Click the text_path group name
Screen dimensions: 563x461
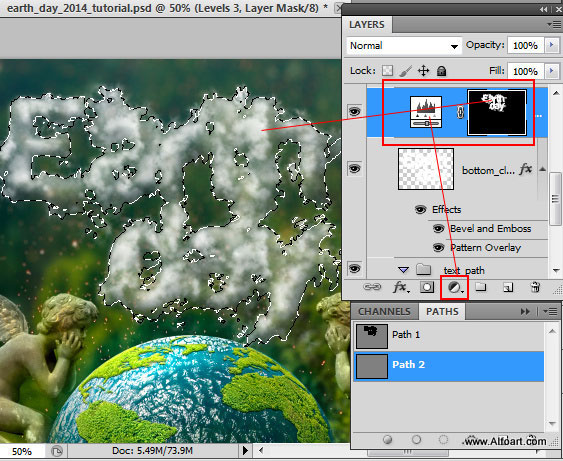tap(464, 270)
